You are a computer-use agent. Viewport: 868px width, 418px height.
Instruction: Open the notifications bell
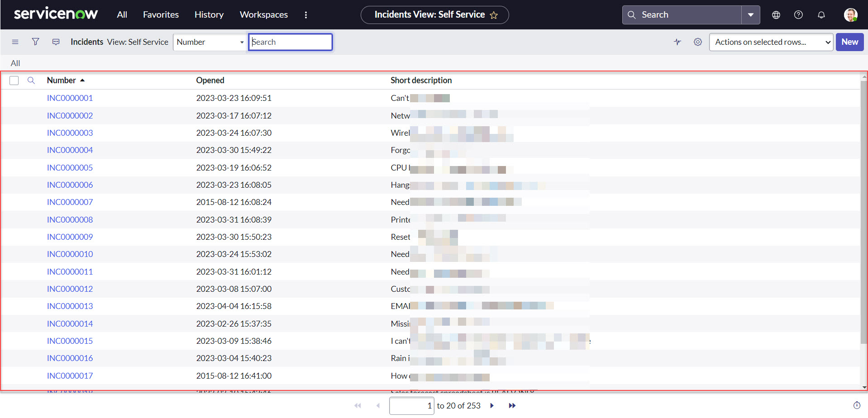(x=821, y=15)
